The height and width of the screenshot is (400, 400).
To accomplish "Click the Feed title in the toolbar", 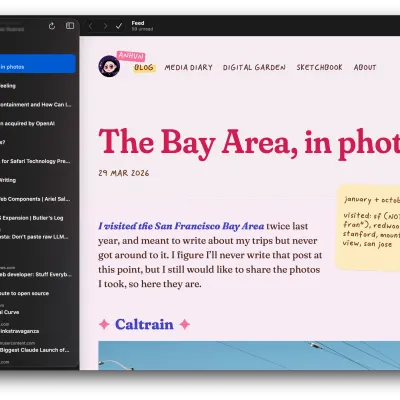I will [x=138, y=23].
